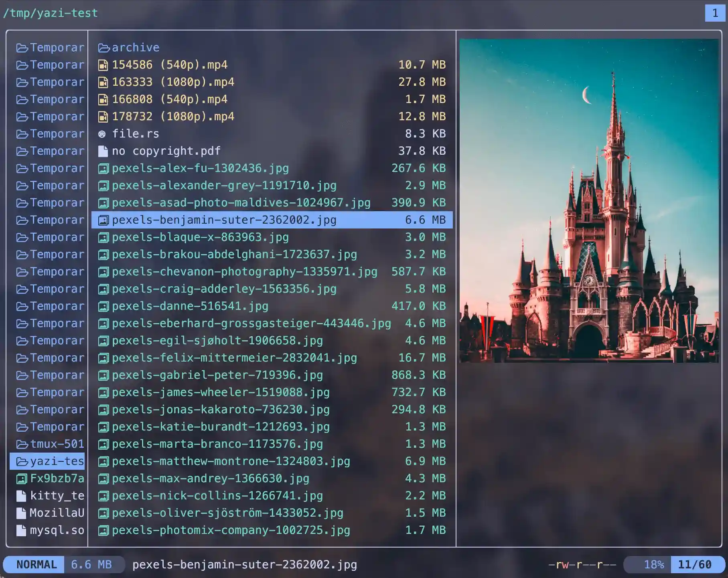Click the archive folder icon
This screenshot has width=728, height=578.
104,48
